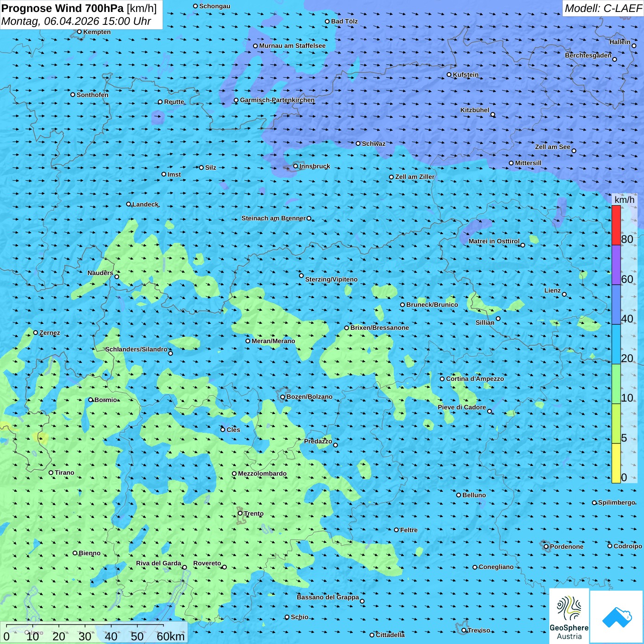Click the Zell am See marker

click(x=574, y=151)
